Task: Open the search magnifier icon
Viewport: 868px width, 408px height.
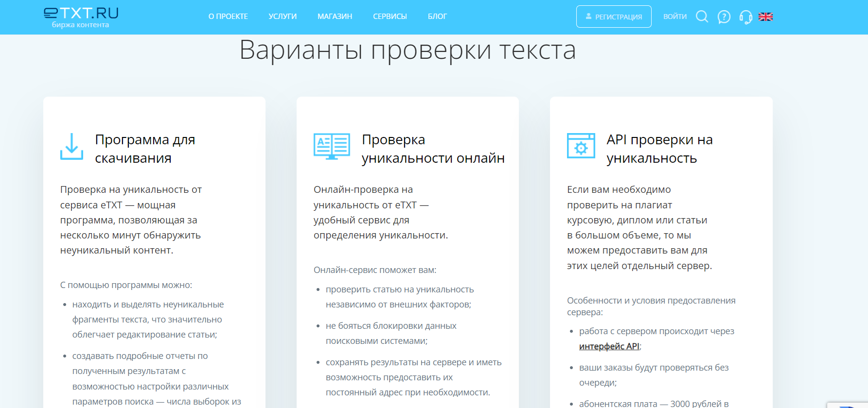Action: [x=702, y=17]
